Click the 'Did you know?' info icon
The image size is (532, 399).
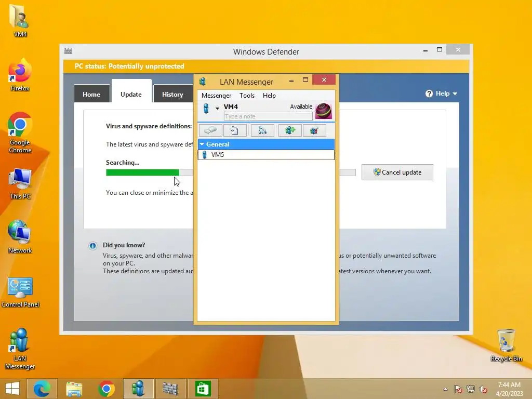pos(92,246)
